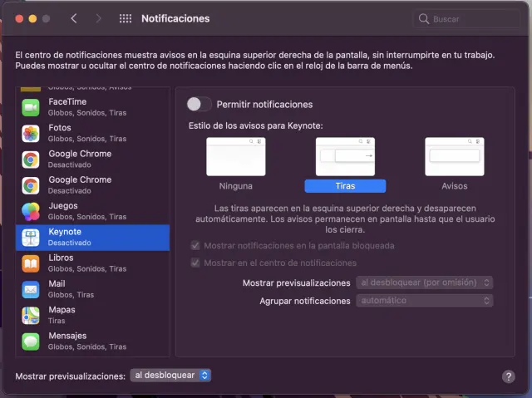Click the Juegos Game Center icon
The image size is (532, 398).
pos(31,211)
